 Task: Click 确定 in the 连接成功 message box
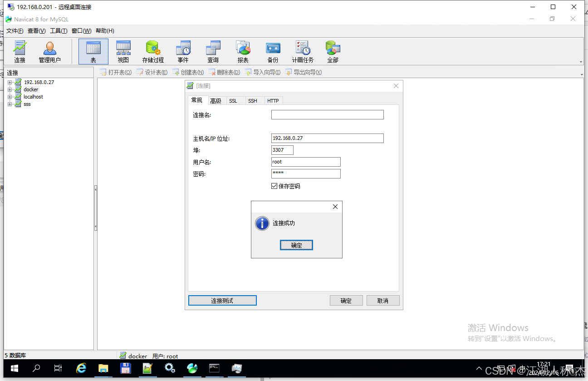tap(296, 245)
